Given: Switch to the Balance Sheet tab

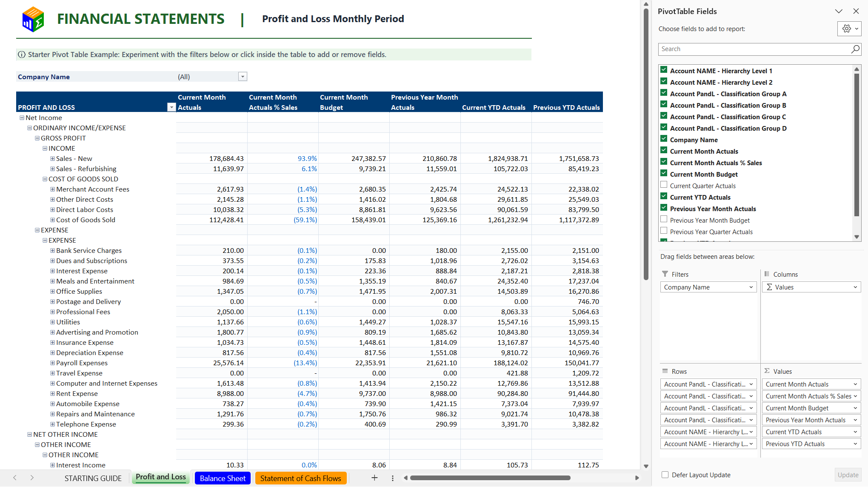Looking at the screenshot, I should click(223, 478).
